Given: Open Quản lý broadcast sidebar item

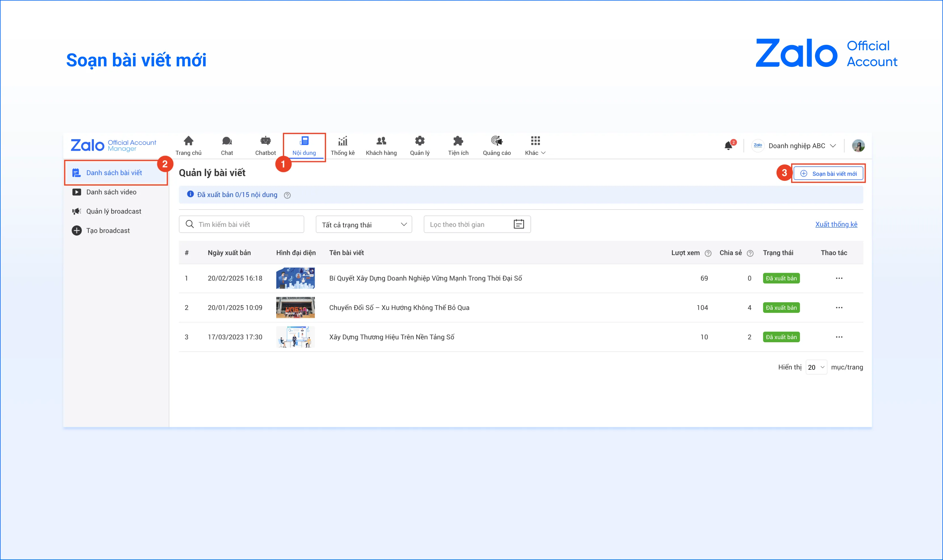Looking at the screenshot, I should point(114,211).
